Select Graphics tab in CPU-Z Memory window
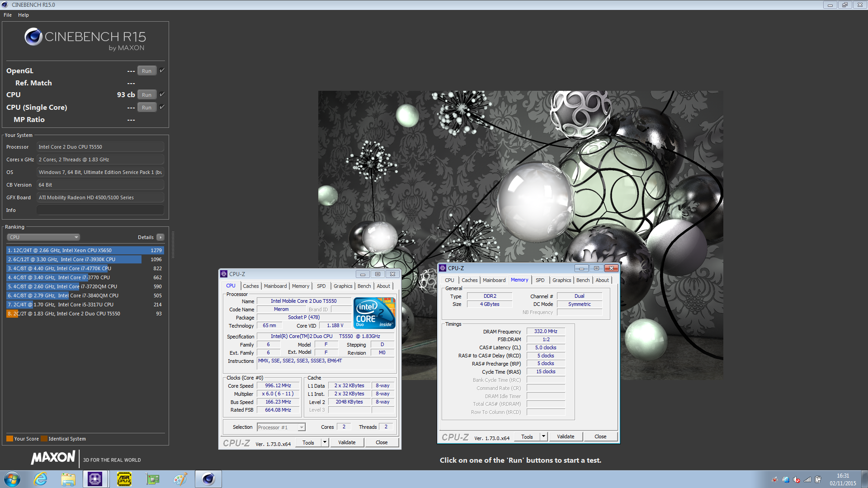 (562, 280)
